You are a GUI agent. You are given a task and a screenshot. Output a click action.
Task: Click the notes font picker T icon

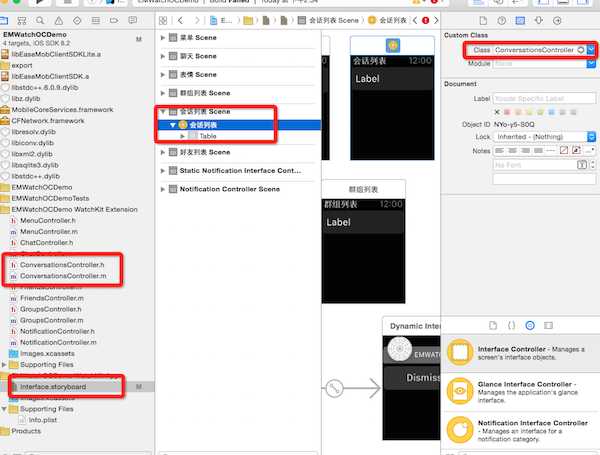click(x=582, y=165)
